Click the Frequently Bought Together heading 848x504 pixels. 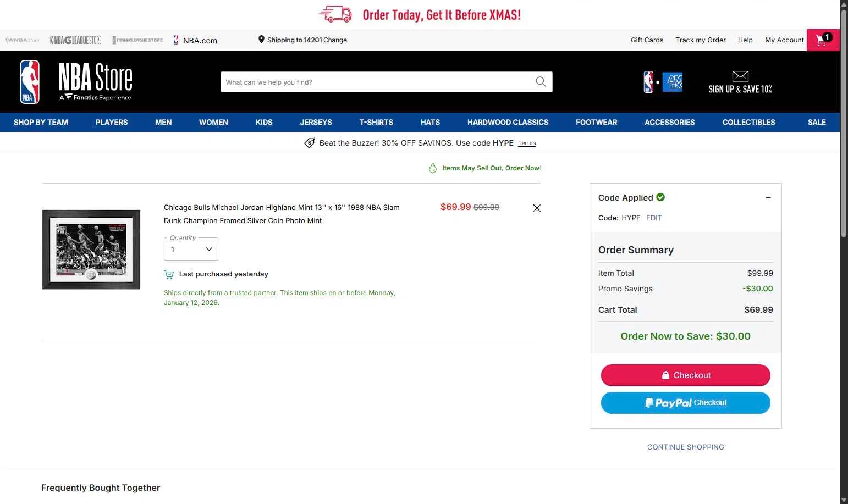click(101, 488)
